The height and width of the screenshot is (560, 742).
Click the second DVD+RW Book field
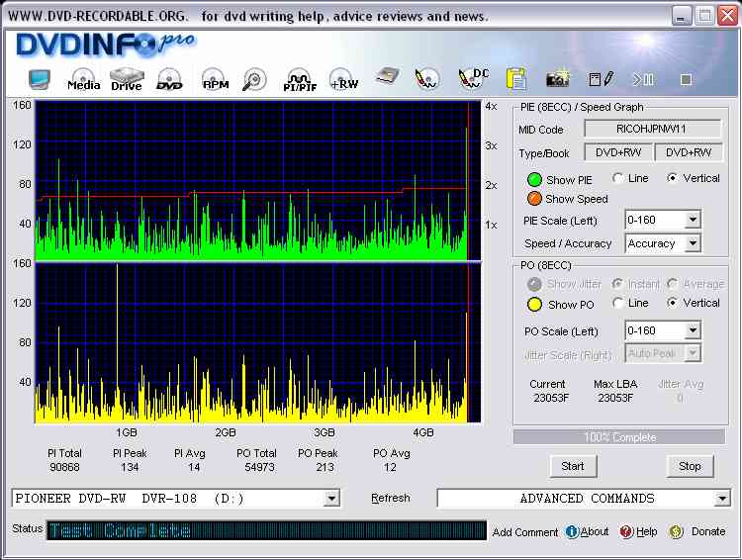689,152
